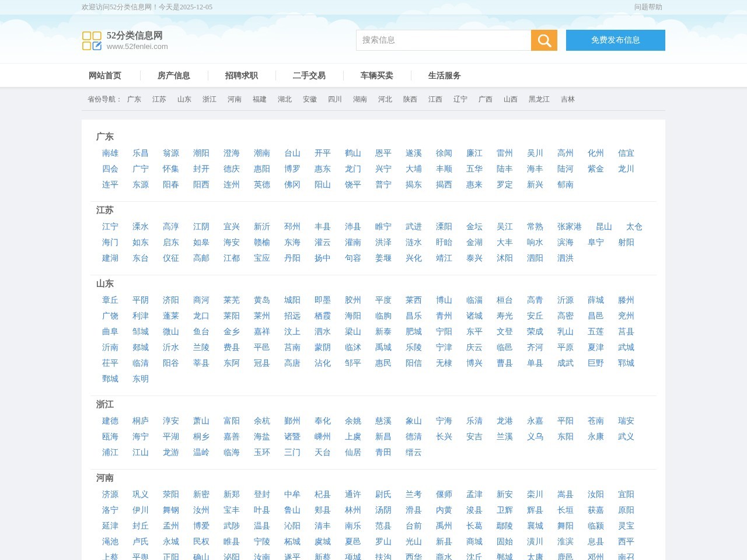The width and height of the screenshot is (747, 560).
Task: Click inside the 搜索信息 search field
Action: pyautogui.click(x=444, y=40)
